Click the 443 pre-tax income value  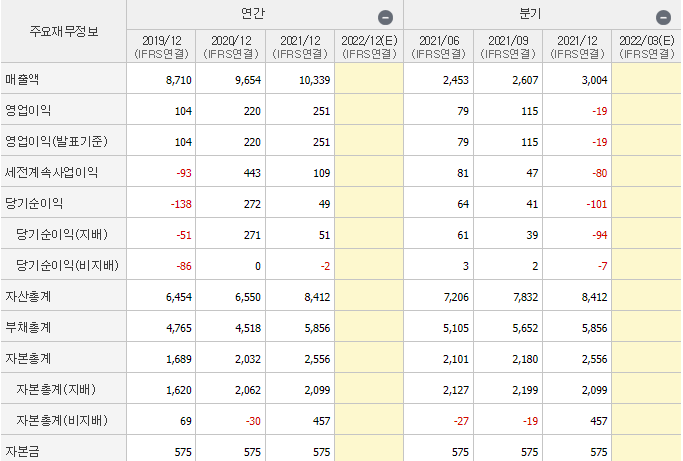pyautogui.click(x=252, y=173)
